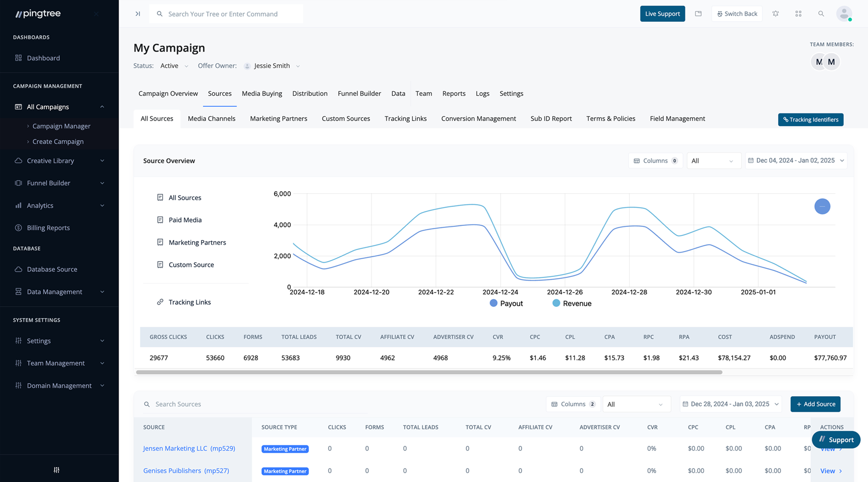This screenshot has height=482, width=868.
Task: Open the Dec 04, 2024 - Jan 02, 2025 date range
Action: (796, 161)
